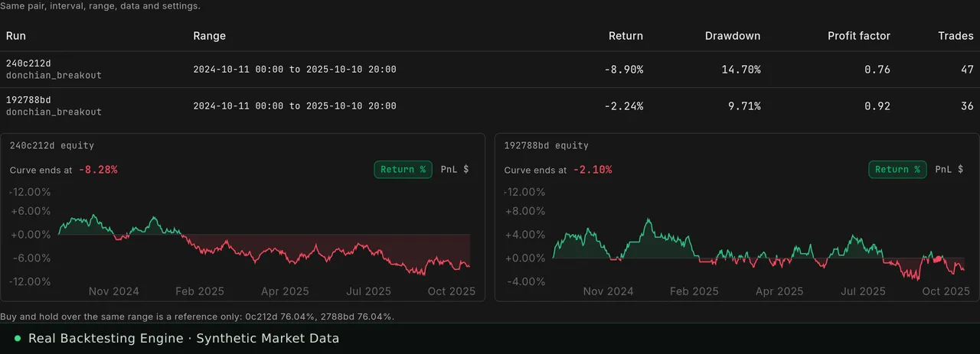Click the Buy and hold reference note
The image size is (980, 354).
197,316
